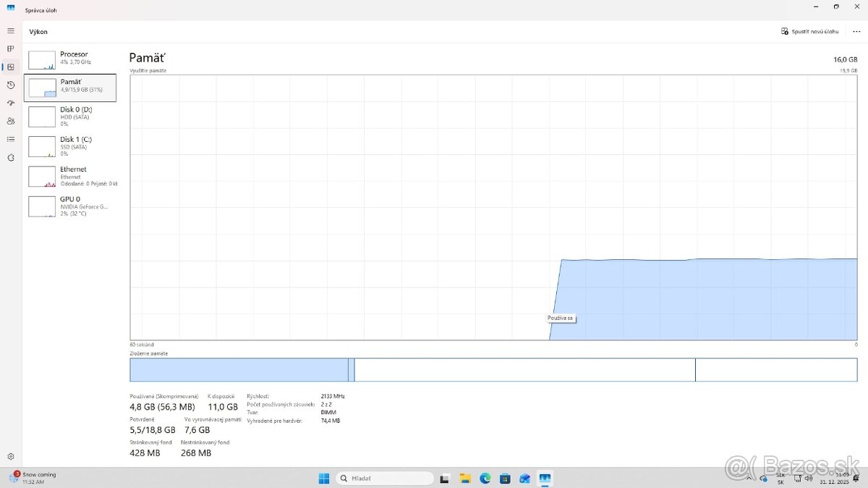
Task: Select Disk 1 (C:) SSD item
Action: point(70,146)
